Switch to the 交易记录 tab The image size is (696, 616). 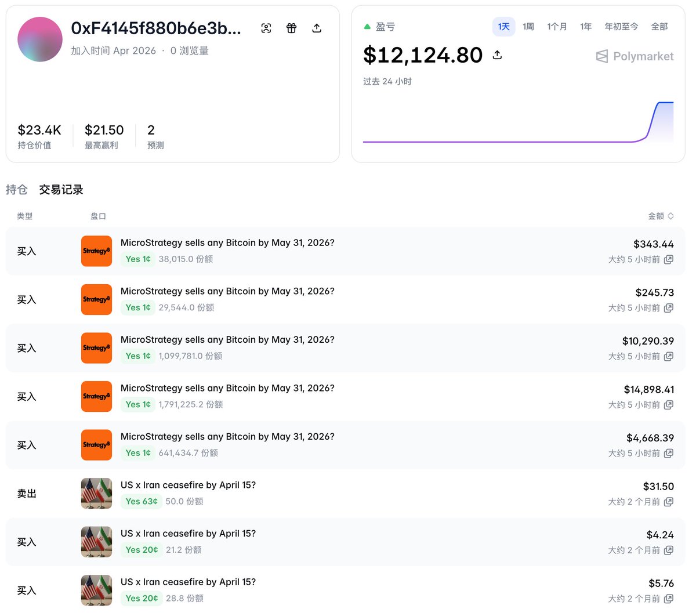(x=61, y=190)
